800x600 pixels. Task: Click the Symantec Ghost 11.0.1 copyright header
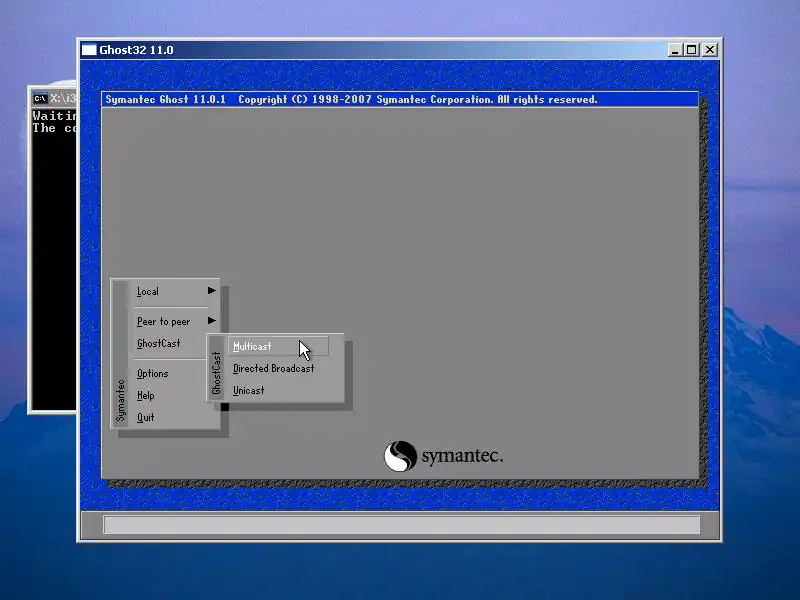pyautogui.click(x=352, y=99)
